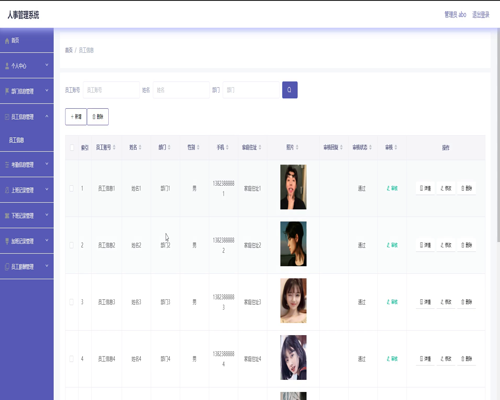
Task: Sort by phone column arrows
Action: tap(227, 147)
